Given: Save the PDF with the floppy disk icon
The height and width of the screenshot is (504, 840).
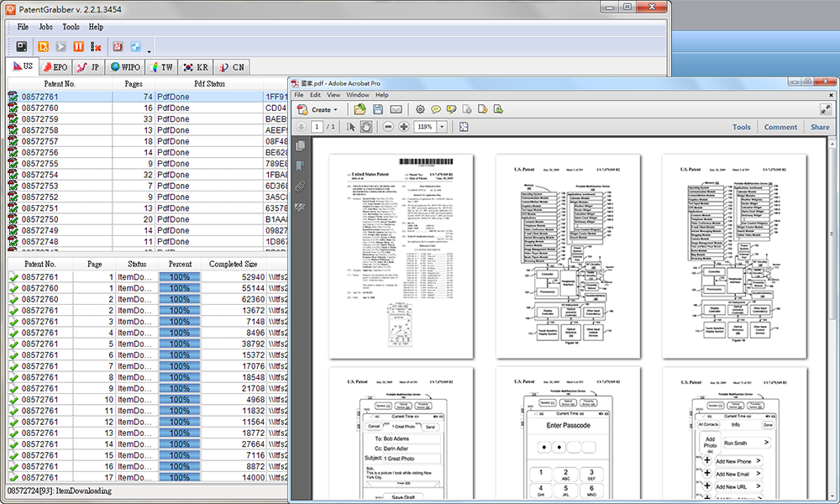Looking at the screenshot, I should [x=378, y=109].
